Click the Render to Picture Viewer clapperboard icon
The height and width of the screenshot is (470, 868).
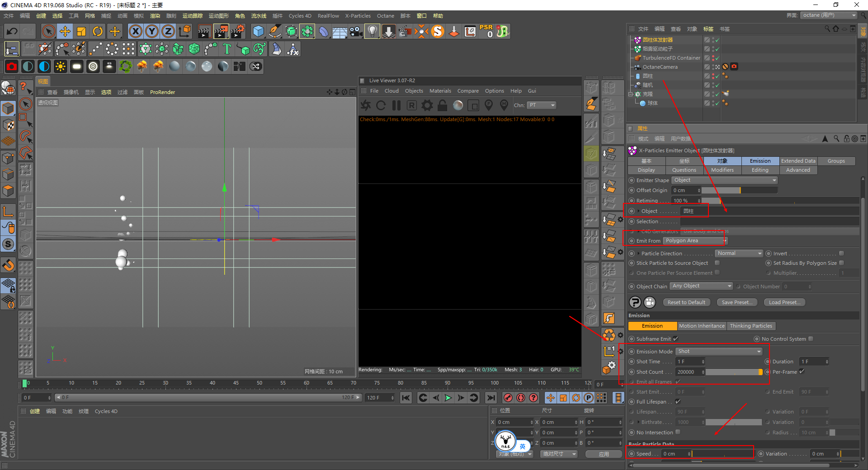coord(221,31)
